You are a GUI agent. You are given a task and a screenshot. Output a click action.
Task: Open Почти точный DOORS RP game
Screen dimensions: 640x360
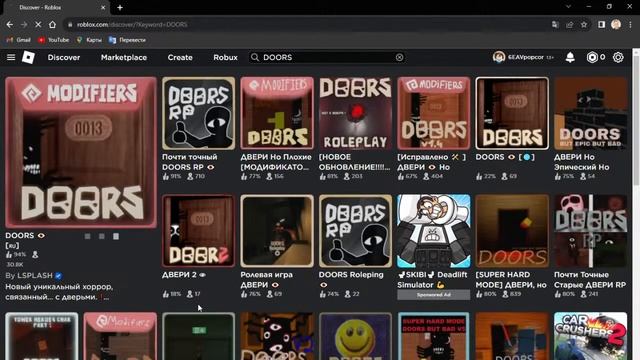(198, 113)
